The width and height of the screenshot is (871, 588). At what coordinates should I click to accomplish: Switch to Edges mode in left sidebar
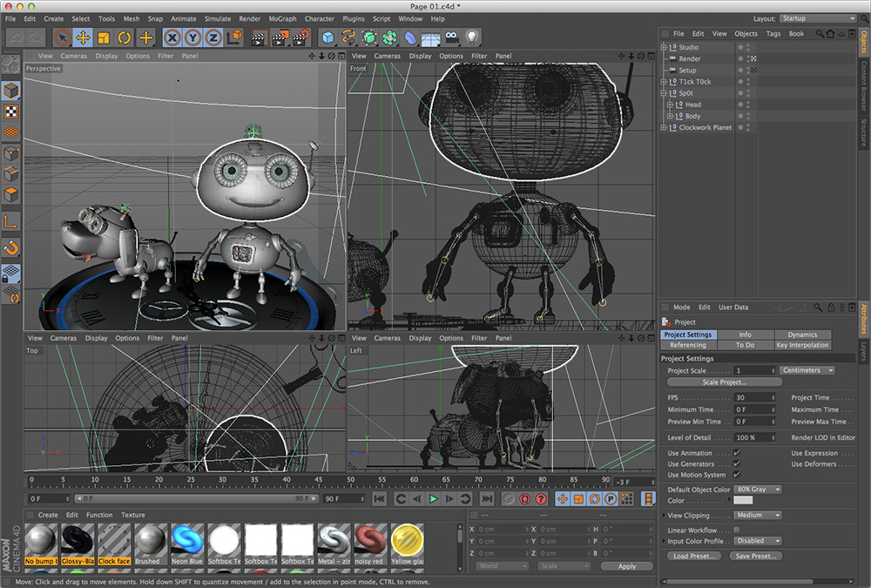click(x=11, y=174)
